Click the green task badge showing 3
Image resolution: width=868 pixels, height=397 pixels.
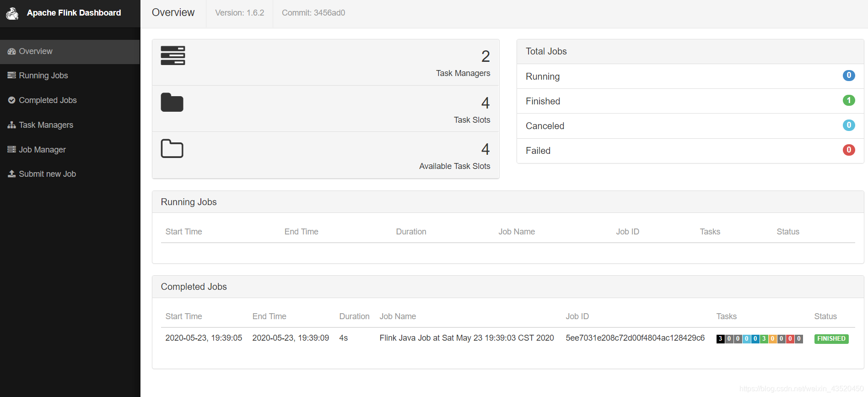tap(764, 339)
